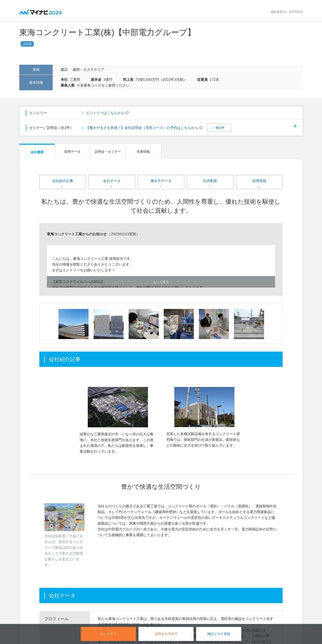The height and width of the screenshot is (644, 322).
Task: Switch to the 採用データ tab
Action: point(72,151)
